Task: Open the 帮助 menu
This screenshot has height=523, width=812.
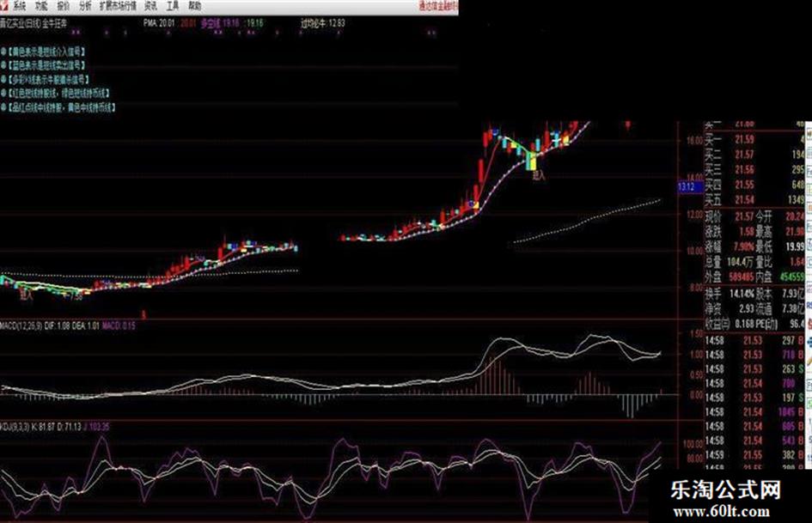Action: pyautogui.click(x=195, y=6)
